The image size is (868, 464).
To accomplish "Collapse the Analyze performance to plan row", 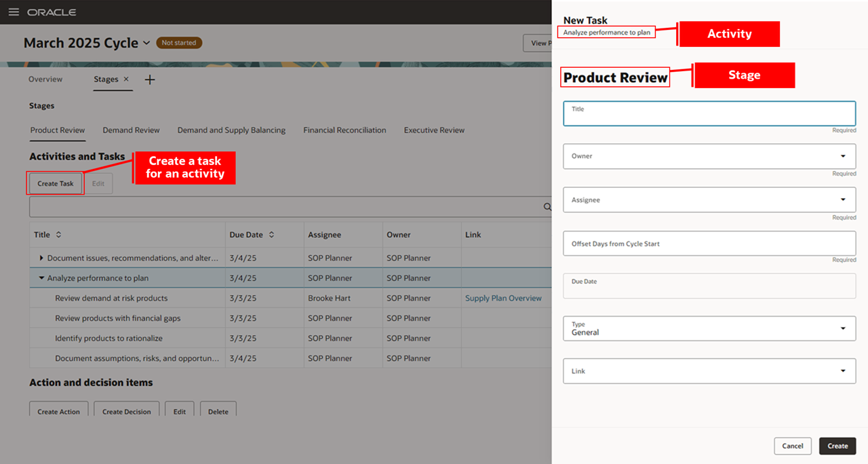I will tap(41, 278).
